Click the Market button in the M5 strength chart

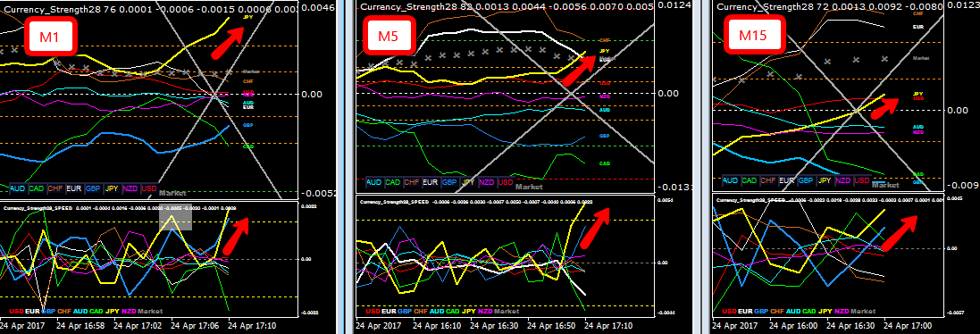tap(529, 187)
